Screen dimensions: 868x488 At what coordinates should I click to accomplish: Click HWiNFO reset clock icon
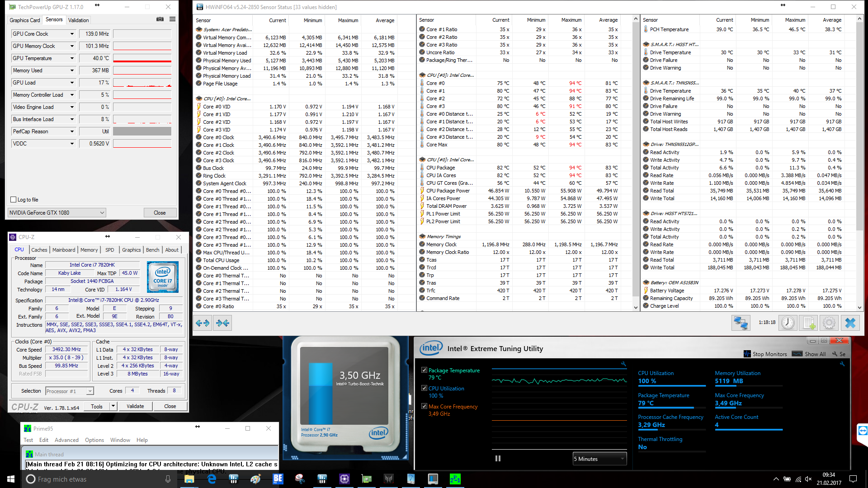[x=788, y=323]
